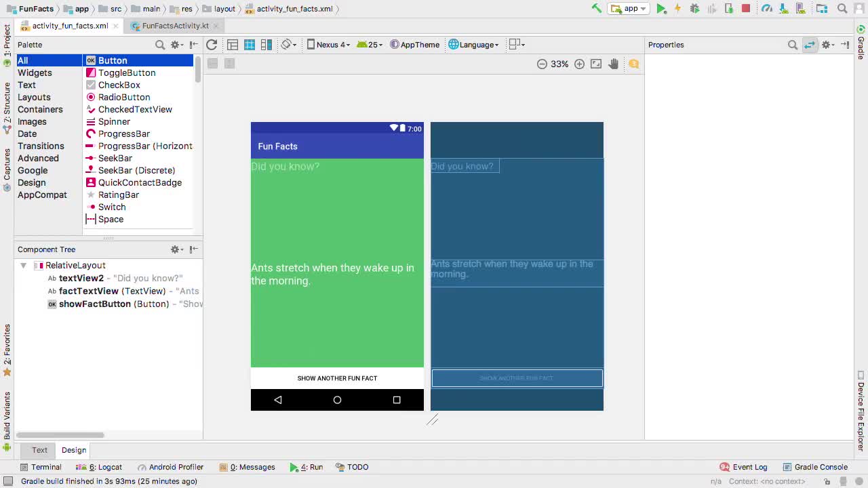Run the app with the green play icon
Viewport: 868px width, 488px height.
[x=661, y=8]
